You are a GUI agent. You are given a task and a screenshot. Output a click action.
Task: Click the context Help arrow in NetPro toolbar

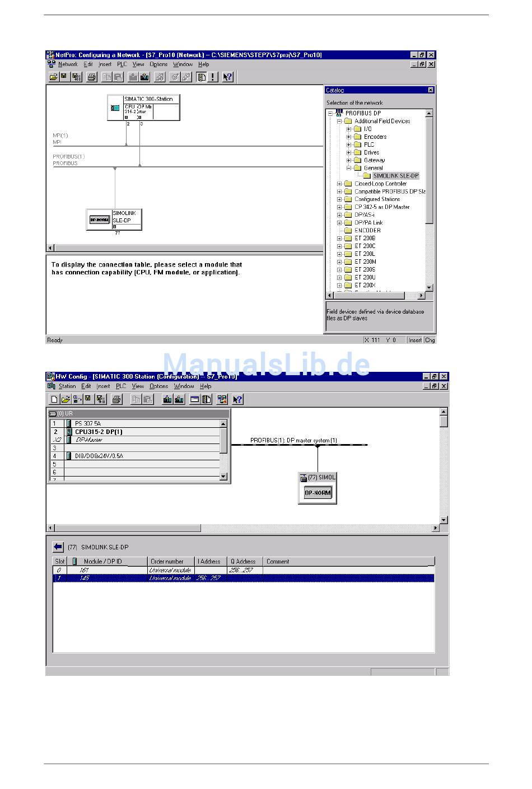point(227,77)
